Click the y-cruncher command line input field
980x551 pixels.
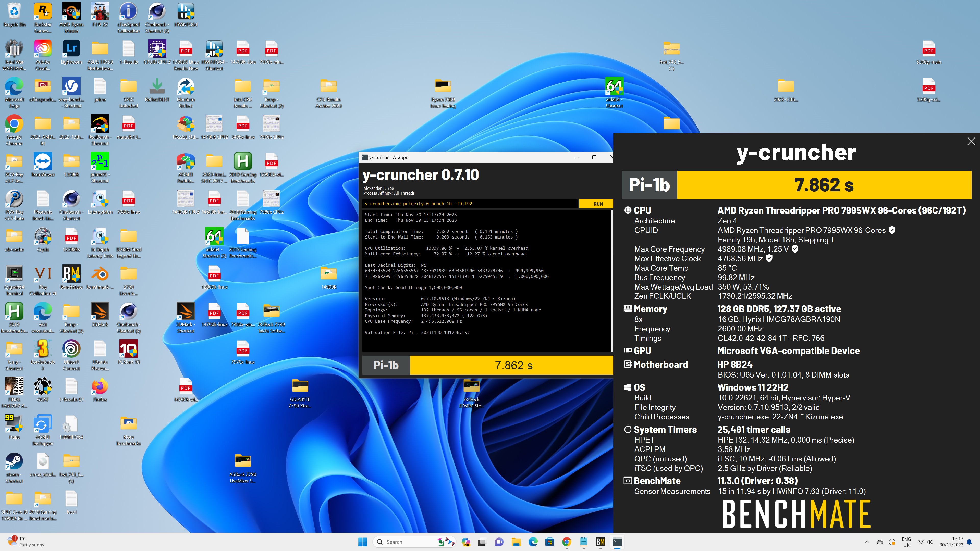470,204
